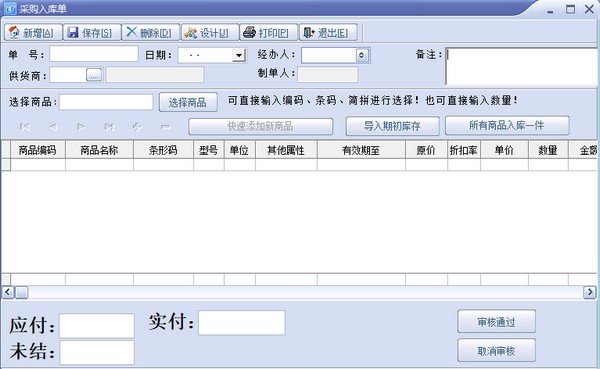The image size is (600, 369).
Task: Click the 选择商品 text input
Action: (x=106, y=102)
